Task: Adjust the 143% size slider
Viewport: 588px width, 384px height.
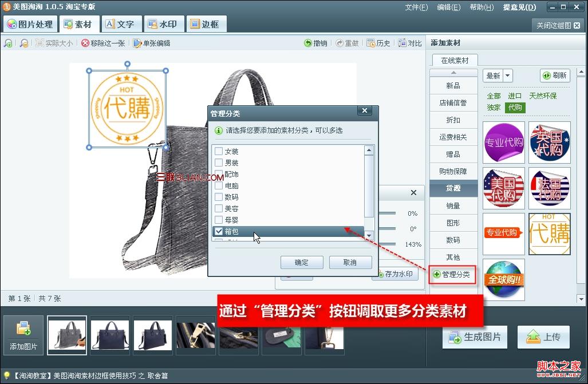Action: 388,244
